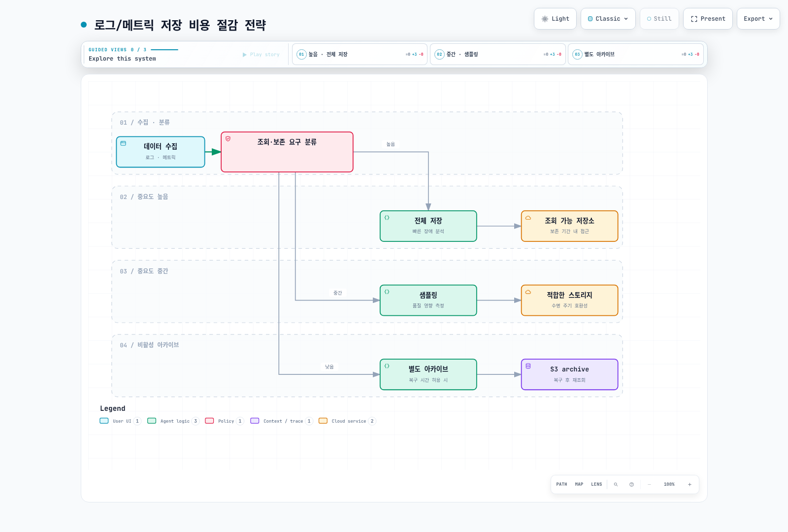Click the cloud icon on 조회 가능 저장소

[x=528, y=218]
